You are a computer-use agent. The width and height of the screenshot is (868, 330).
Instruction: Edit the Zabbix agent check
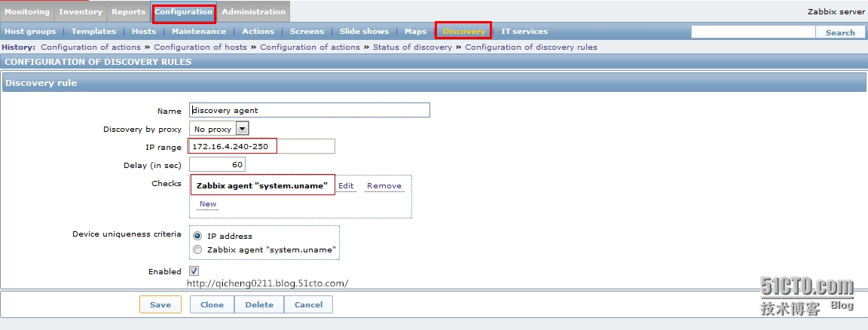346,185
